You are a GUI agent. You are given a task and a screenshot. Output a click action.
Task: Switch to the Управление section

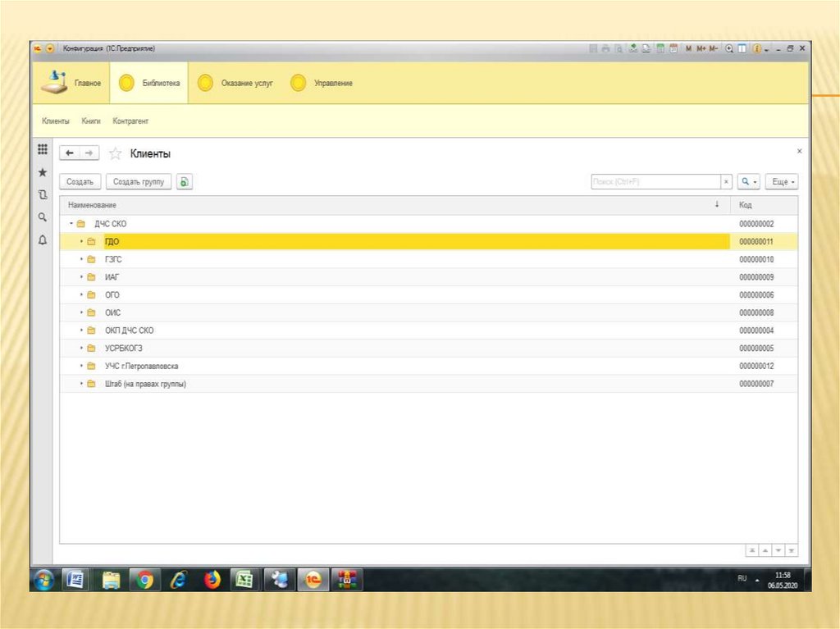pos(322,83)
